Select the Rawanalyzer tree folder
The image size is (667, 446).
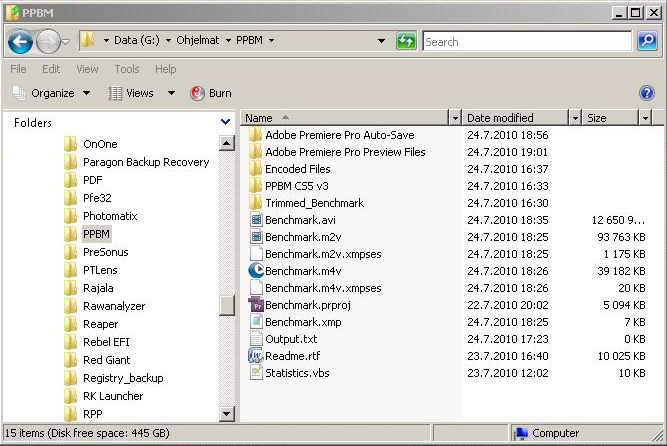(114, 306)
